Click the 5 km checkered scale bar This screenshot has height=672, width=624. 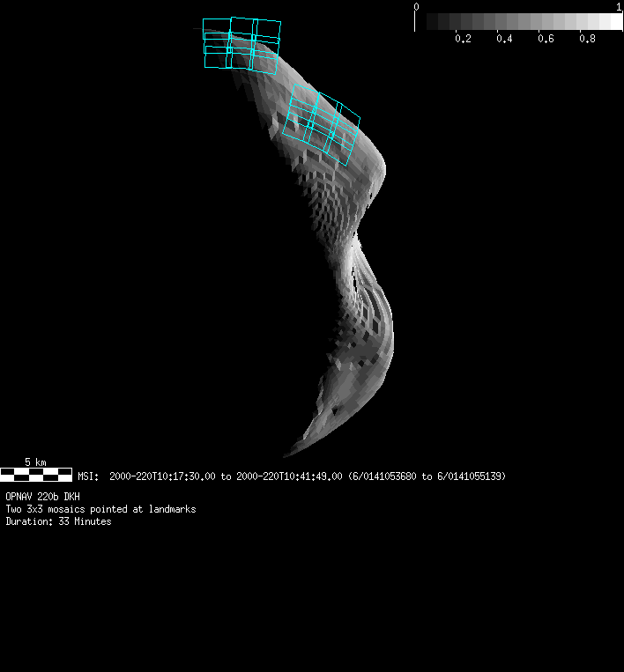coord(36,475)
